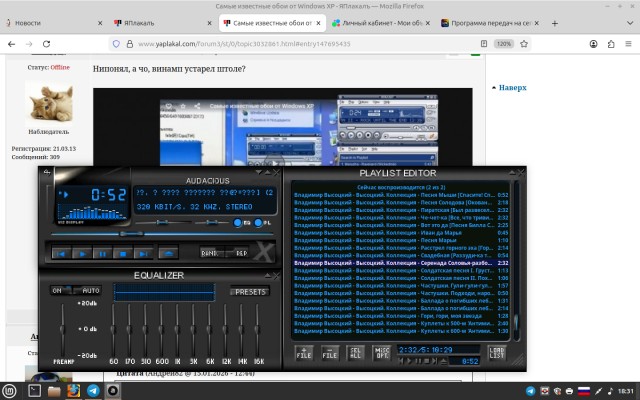Click the Audacious balance slider
Image resolution: width=640 pixels, height=400 pixels.
point(211,222)
